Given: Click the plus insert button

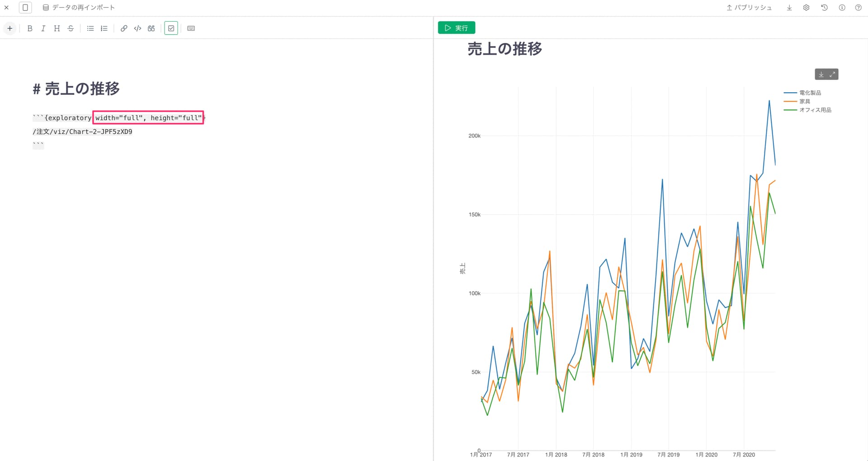Looking at the screenshot, I should [x=9, y=28].
